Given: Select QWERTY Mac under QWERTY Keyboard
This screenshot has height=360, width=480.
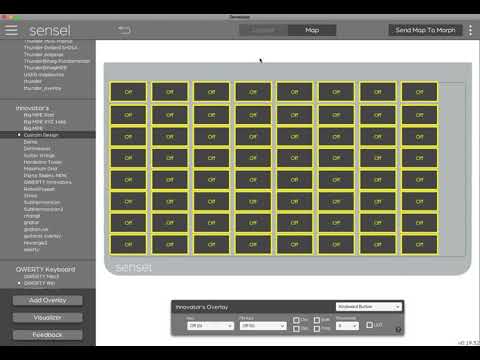Looking at the screenshot, I should tap(41, 276).
